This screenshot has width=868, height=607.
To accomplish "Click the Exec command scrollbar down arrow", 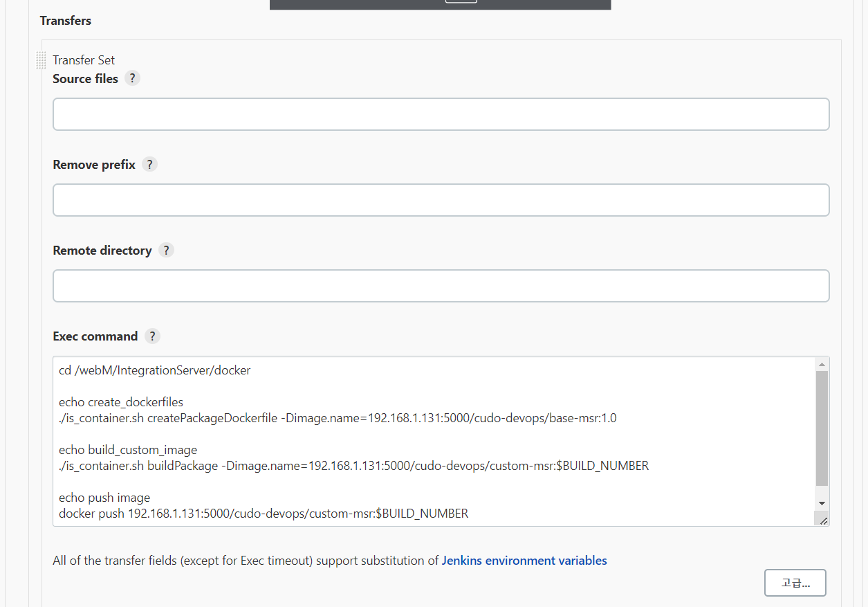I will pos(822,503).
